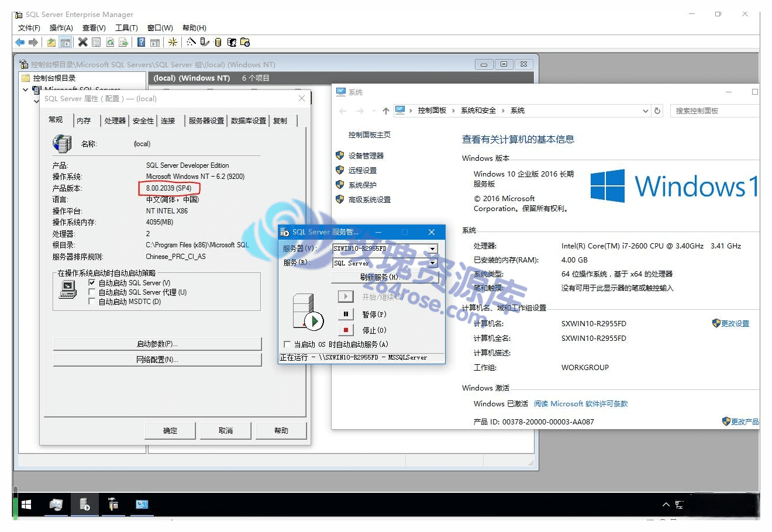The height and width of the screenshot is (532, 772).
Task: Open the 服务(R) dropdown showing SQL Server
Action: tap(433, 263)
